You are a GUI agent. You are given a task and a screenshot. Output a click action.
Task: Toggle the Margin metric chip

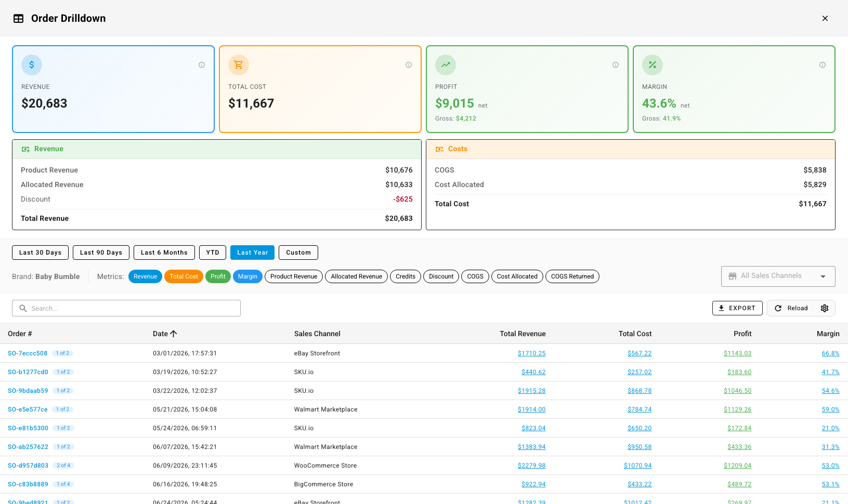point(247,276)
